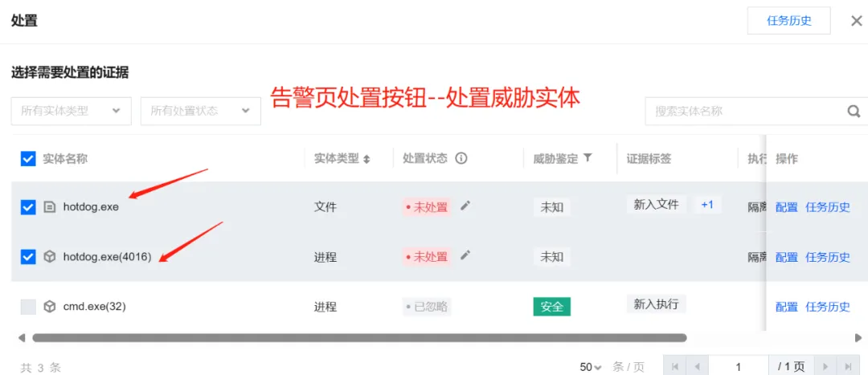Viewport: 868px width, 375px height.
Task: Click the info icon beside 处置状态 header
Action: point(461,158)
